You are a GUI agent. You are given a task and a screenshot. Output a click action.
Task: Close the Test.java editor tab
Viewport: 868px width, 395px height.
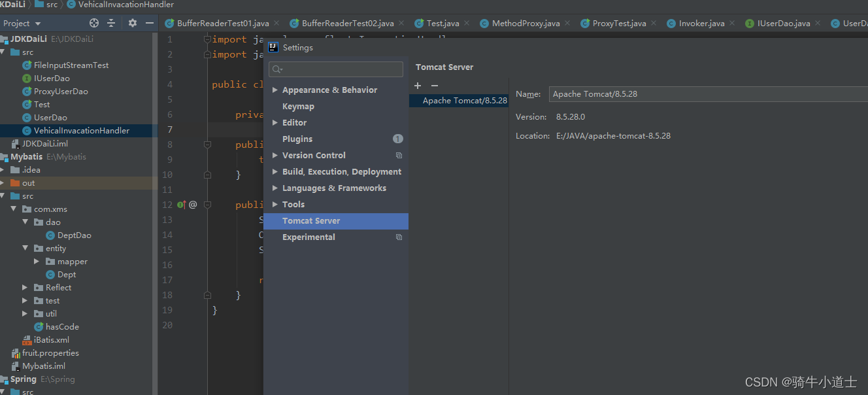pyautogui.click(x=467, y=24)
